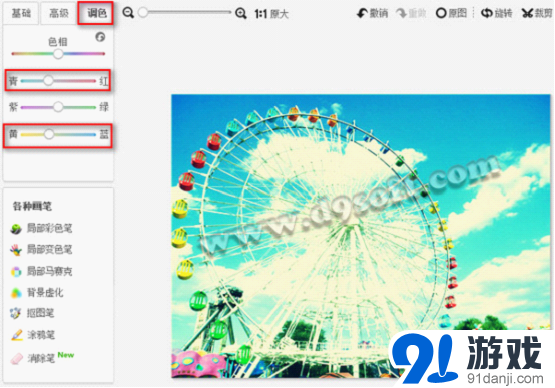Click the 紫-绿 slider handle
This screenshot has height=388, width=555.
[x=58, y=107]
